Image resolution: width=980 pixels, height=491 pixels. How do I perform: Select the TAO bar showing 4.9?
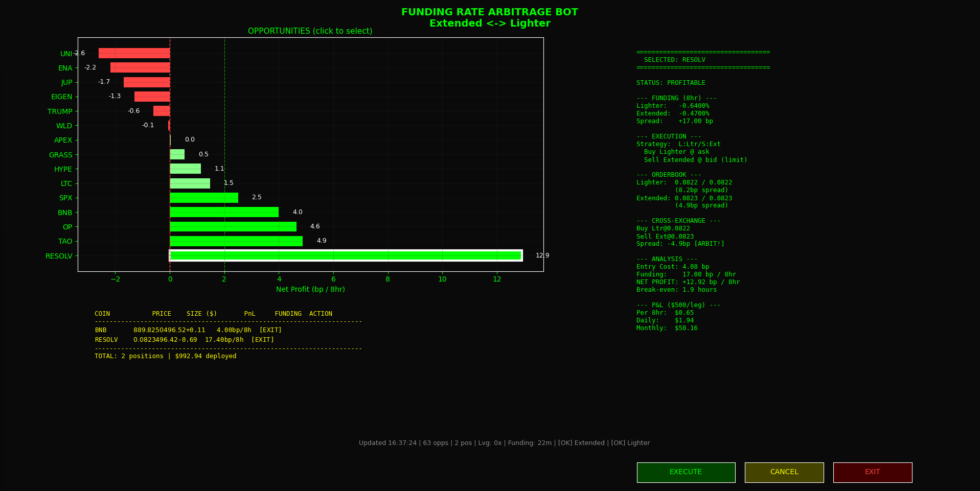tap(236, 241)
